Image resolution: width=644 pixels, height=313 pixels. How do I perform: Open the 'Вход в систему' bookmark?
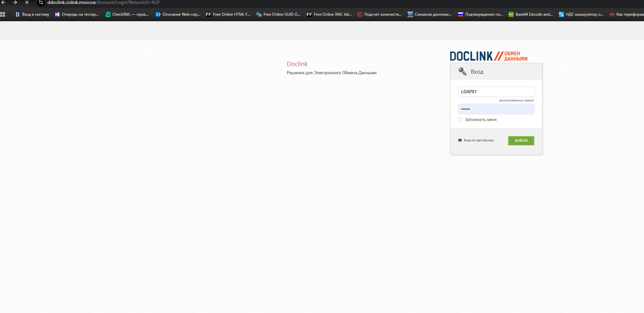click(32, 14)
